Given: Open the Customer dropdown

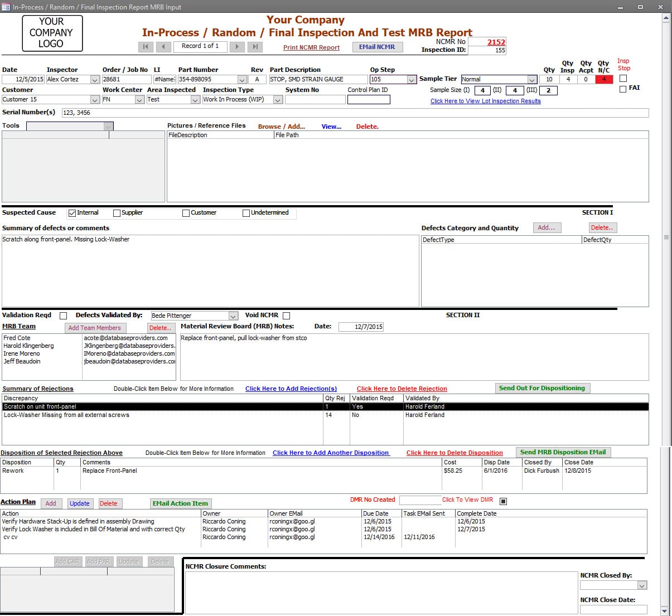Looking at the screenshot, I should coord(95,100).
